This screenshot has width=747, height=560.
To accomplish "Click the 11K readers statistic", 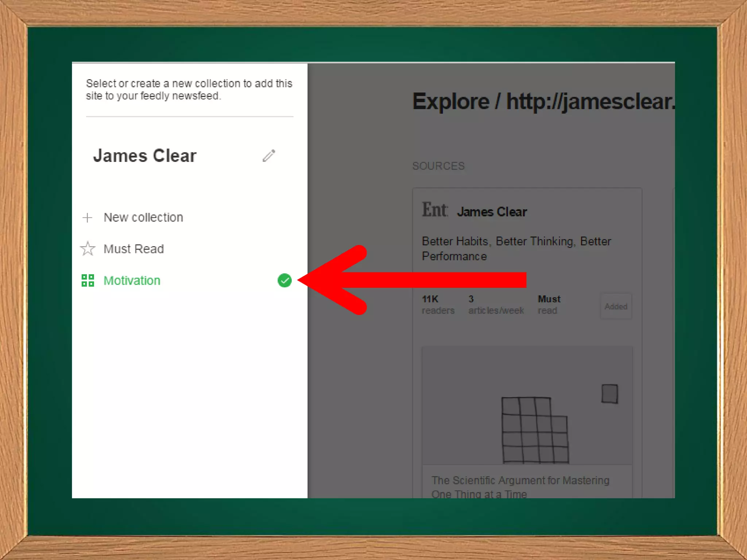I will tap(438, 305).
